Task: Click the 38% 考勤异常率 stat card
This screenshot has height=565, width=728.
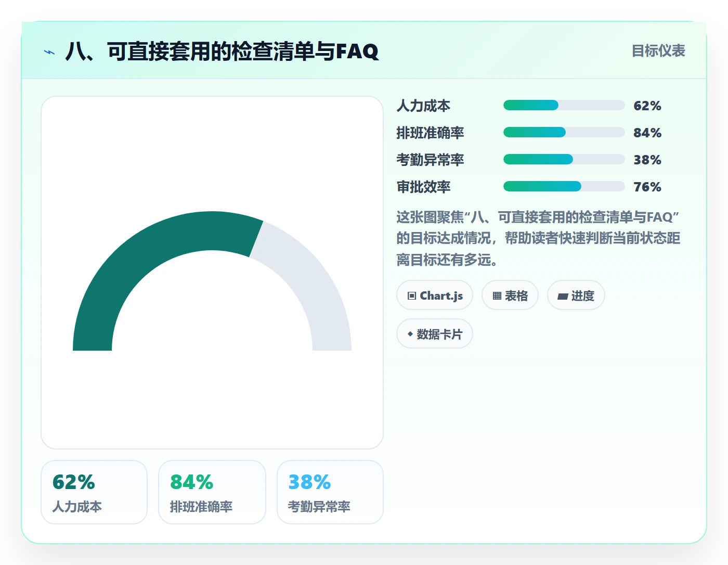Action: (330, 492)
